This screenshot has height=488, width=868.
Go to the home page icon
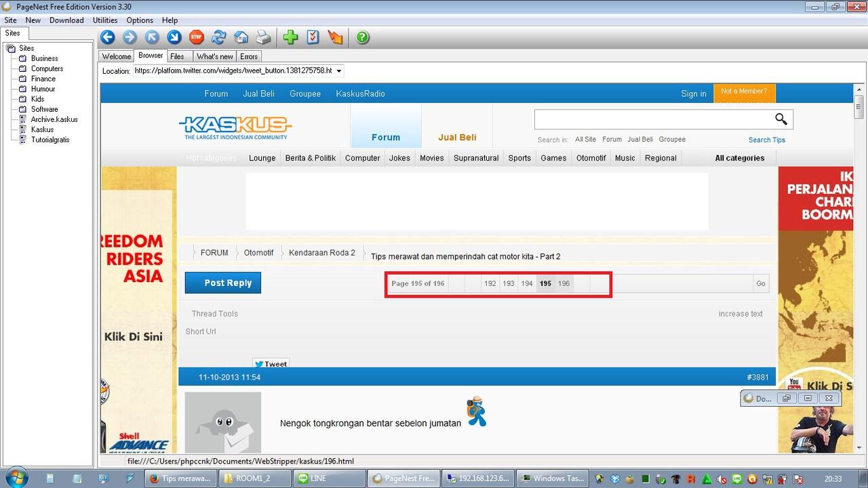tap(241, 37)
